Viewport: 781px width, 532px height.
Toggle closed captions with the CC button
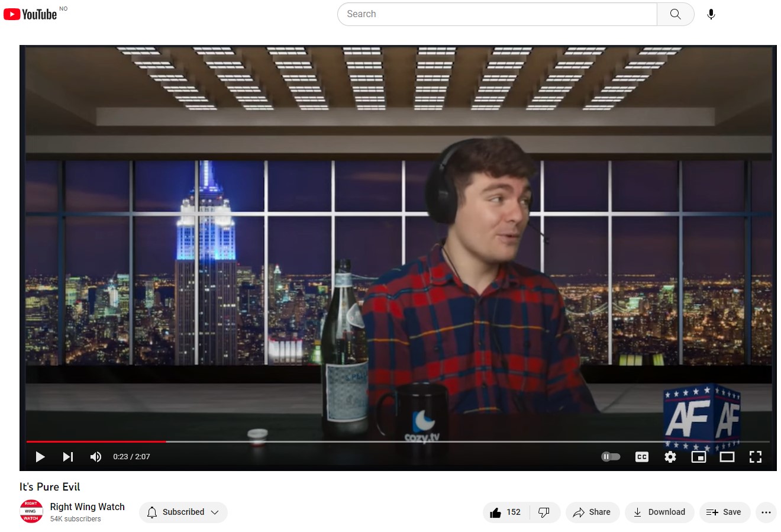pos(642,457)
